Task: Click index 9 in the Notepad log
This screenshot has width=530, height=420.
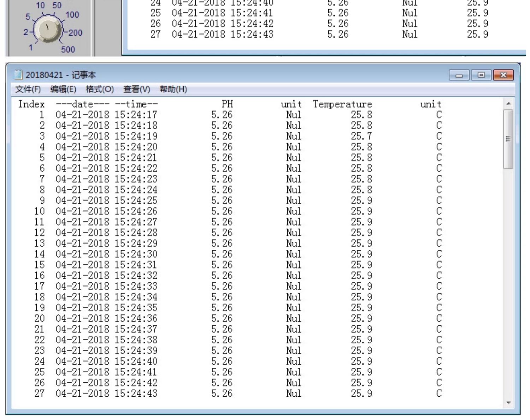Action: pyautogui.click(x=42, y=200)
